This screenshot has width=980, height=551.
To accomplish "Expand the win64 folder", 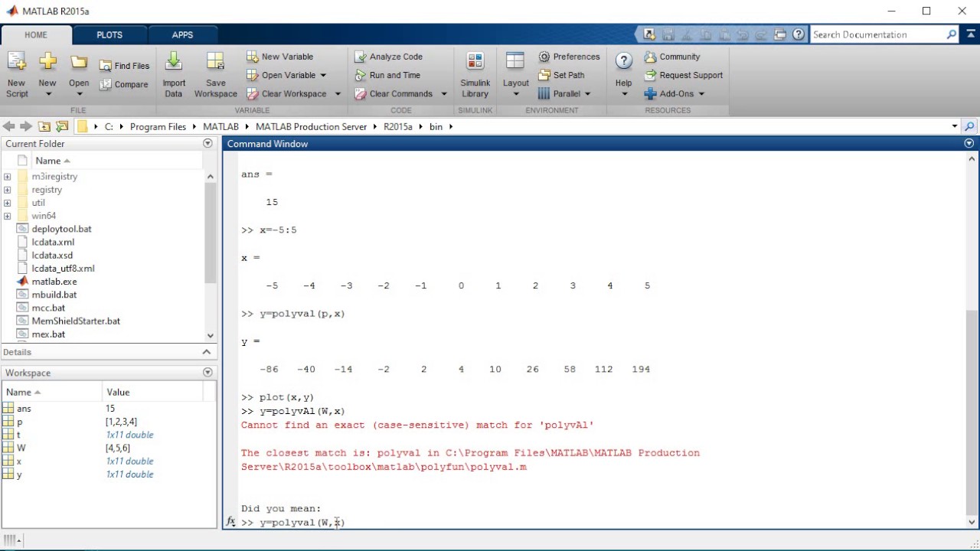I will click(7, 216).
